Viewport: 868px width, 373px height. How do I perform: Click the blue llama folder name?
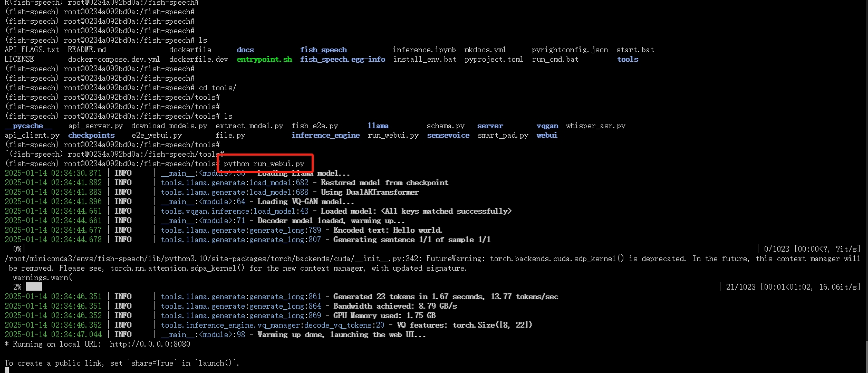click(378, 126)
